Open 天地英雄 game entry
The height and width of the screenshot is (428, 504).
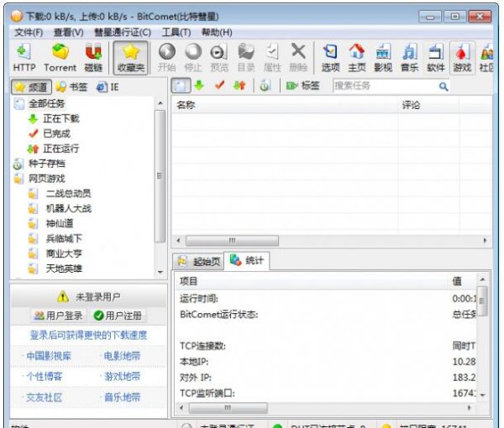(x=64, y=269)
